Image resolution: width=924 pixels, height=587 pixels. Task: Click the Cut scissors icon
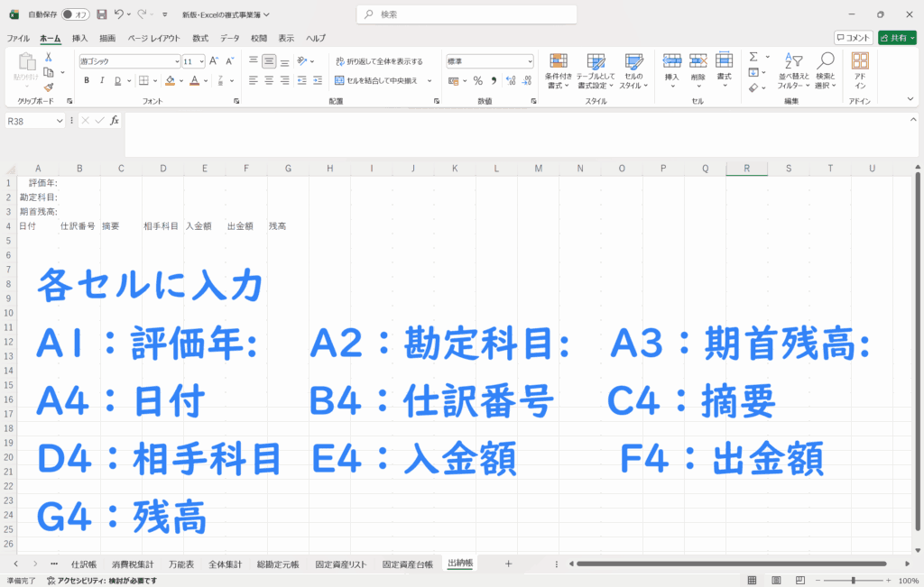(49, 58)
